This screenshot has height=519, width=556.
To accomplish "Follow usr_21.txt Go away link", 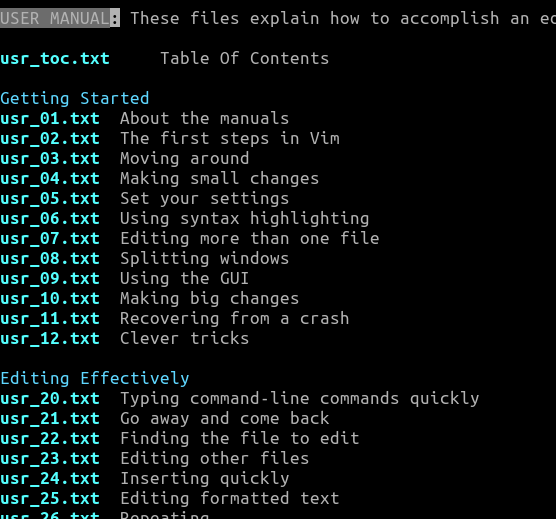I will 50,419.
